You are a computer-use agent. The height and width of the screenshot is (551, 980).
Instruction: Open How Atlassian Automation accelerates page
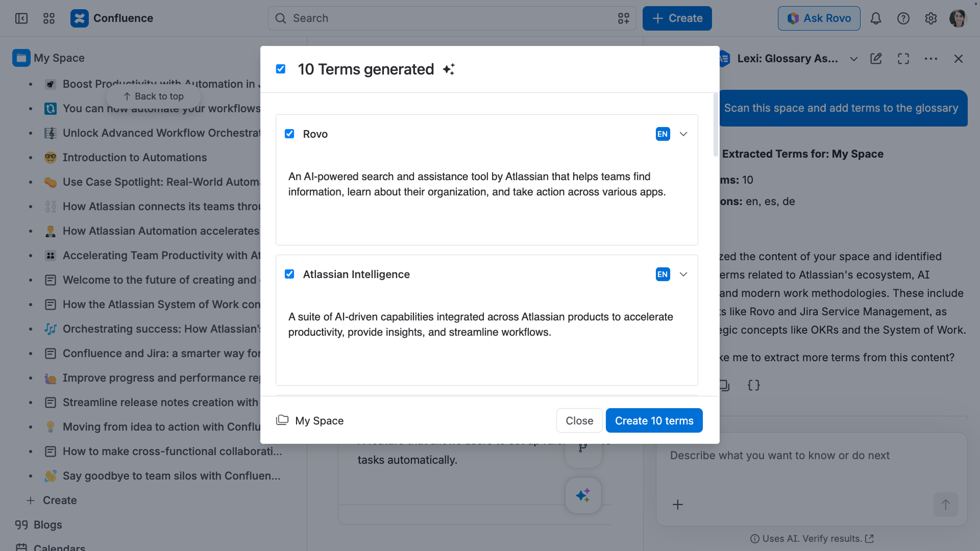pyautogui.click(x=161, y=231)
